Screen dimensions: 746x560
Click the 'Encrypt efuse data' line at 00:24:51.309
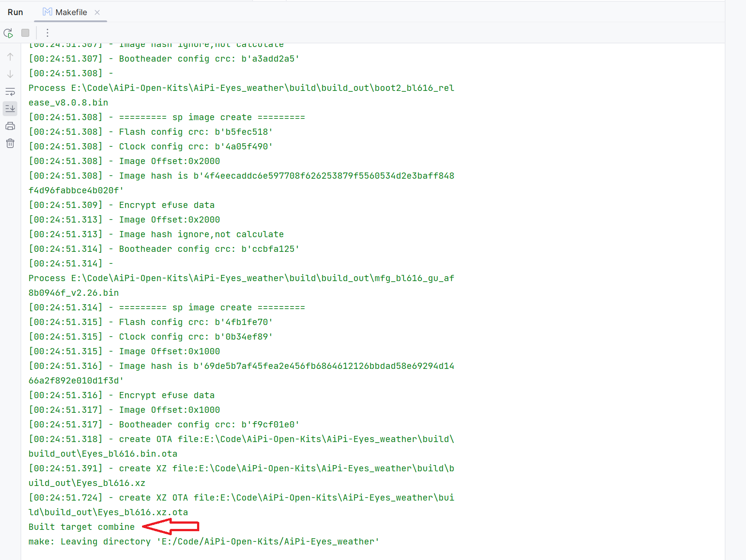(x=122, y=205)
